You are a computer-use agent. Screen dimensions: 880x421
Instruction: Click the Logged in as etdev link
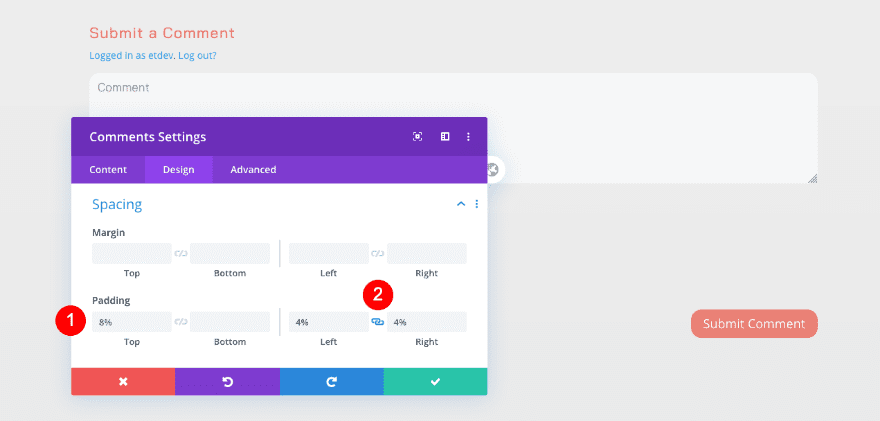[132, 56]
